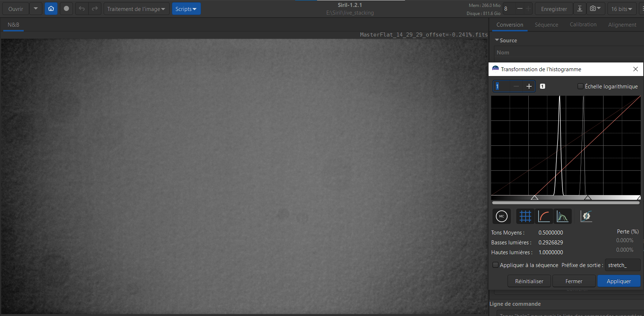Apply the autostretch gear icon
Viewport: 644px width, 316px height.
586,216
